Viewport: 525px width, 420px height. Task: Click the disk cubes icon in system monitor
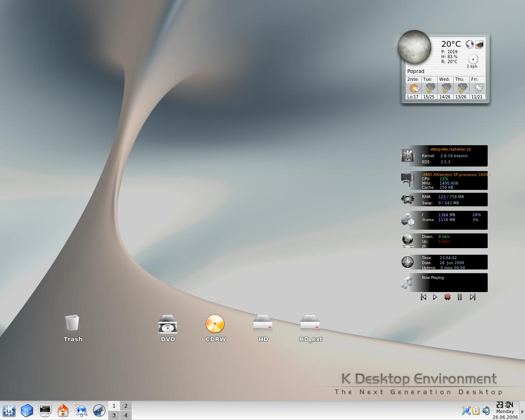pos(407,219)
